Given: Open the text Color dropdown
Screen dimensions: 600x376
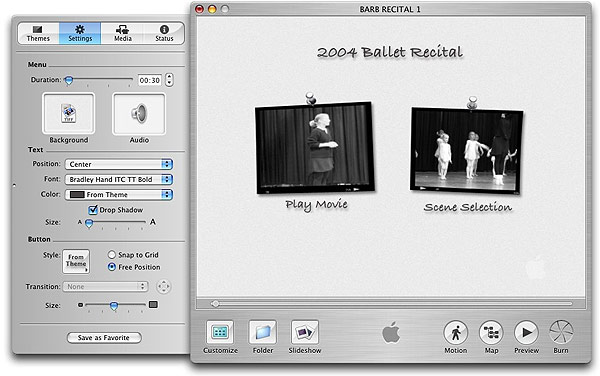Looking at the screenshot, I should [119, 195].
